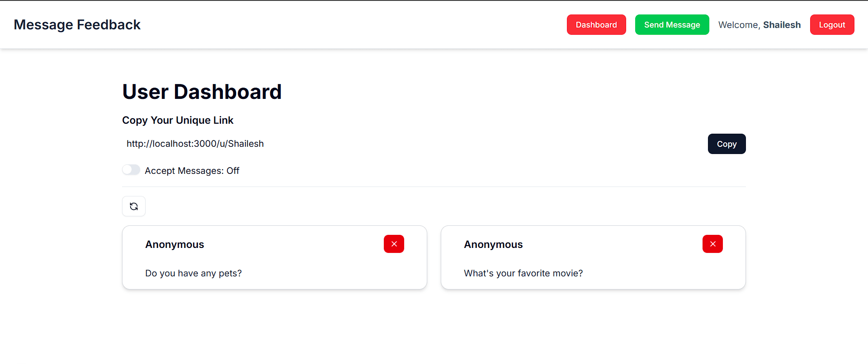Click the "Do you have any pets?" text

[193, 273]
